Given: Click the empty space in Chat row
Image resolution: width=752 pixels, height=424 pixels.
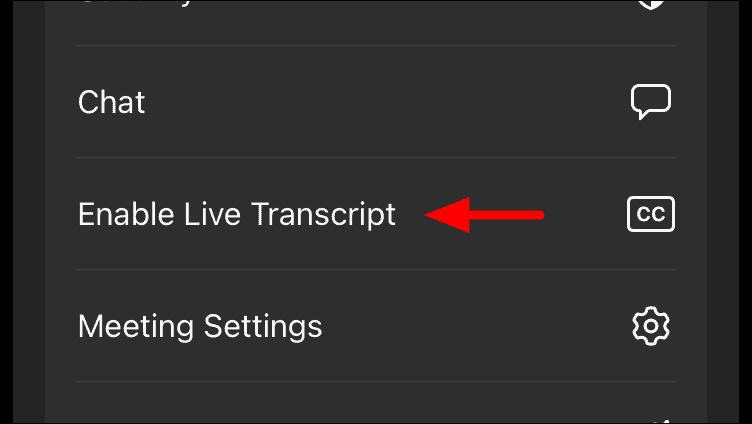Looking at the screenshot, I should (x=384, y=102).
